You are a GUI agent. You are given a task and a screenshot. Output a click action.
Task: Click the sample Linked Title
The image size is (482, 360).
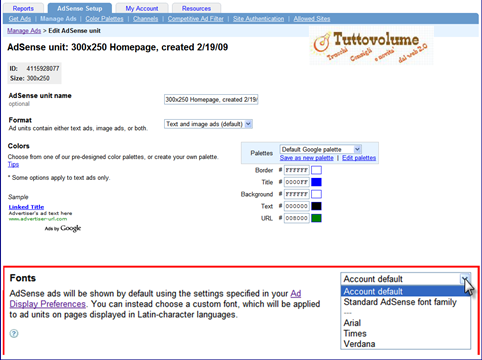click(x=26, y=207)
